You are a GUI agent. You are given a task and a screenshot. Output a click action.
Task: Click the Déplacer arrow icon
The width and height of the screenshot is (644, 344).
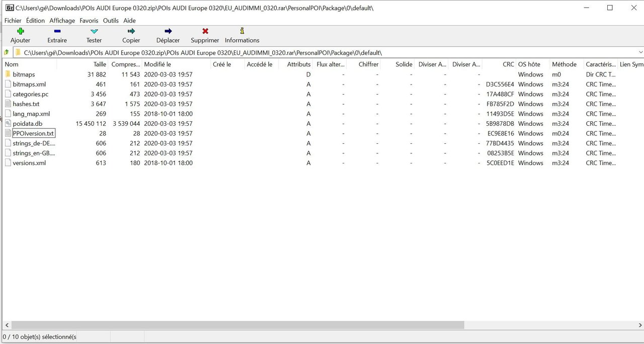168,31
